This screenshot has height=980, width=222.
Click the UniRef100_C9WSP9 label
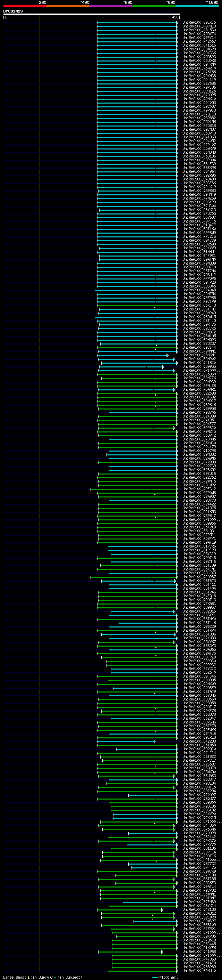199,49
